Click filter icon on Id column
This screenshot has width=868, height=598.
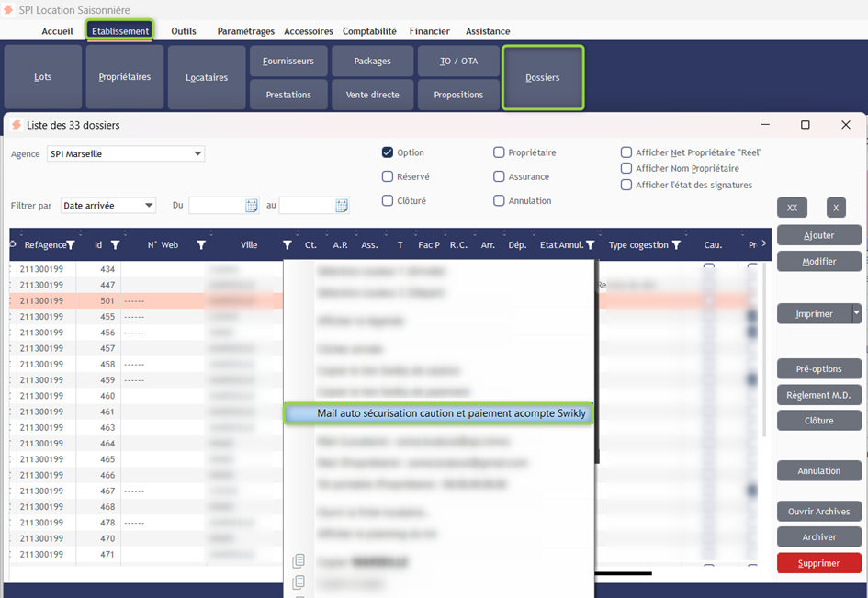point(115,245)
